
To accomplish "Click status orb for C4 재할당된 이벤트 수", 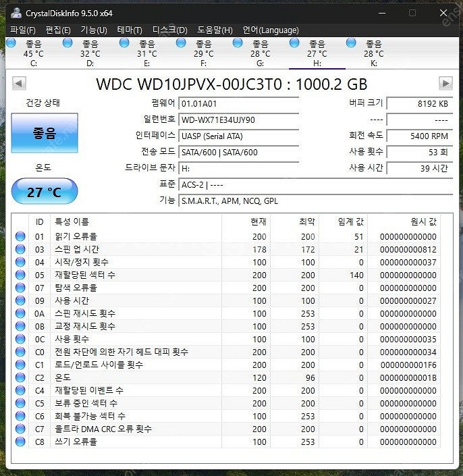I will coord(20,390).
